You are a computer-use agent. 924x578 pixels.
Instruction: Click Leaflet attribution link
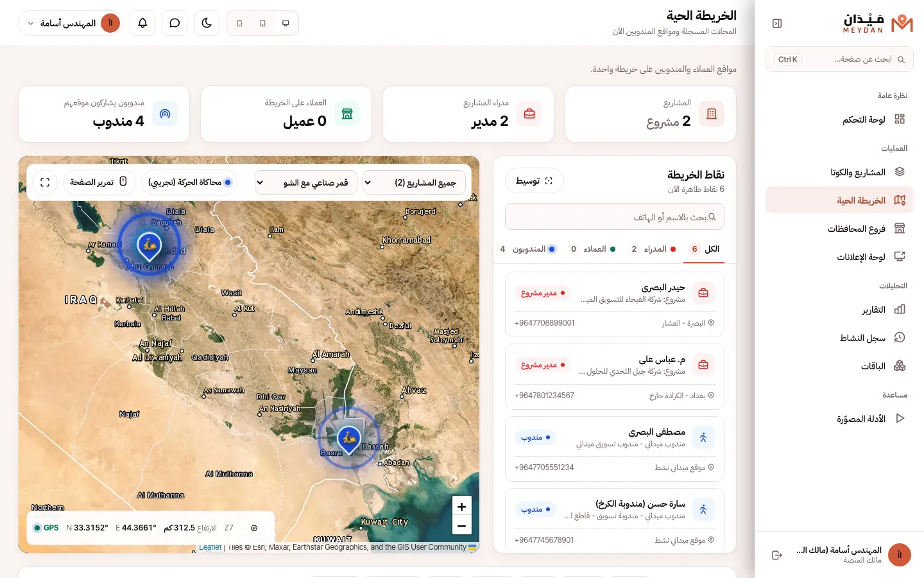tap(210, 547)
